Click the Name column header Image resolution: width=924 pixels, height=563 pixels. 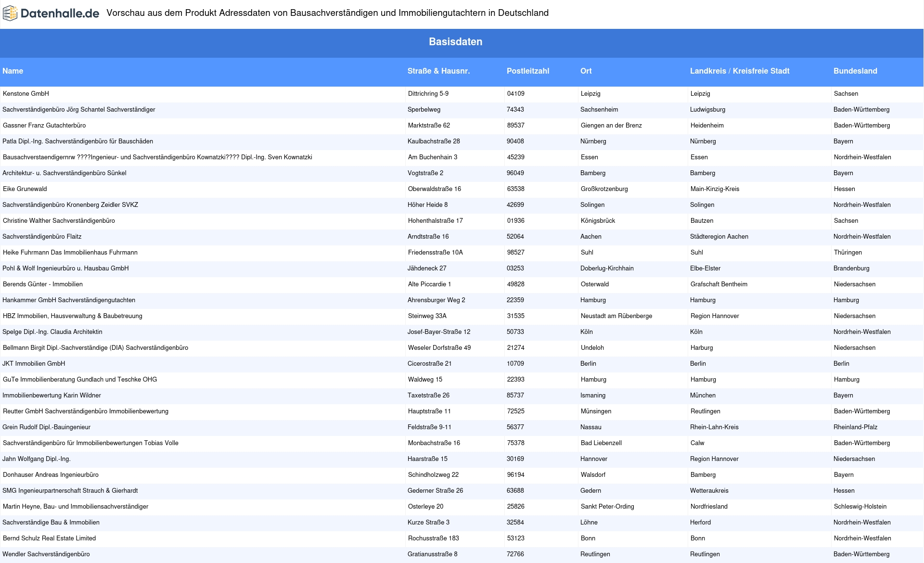[13, 71]
